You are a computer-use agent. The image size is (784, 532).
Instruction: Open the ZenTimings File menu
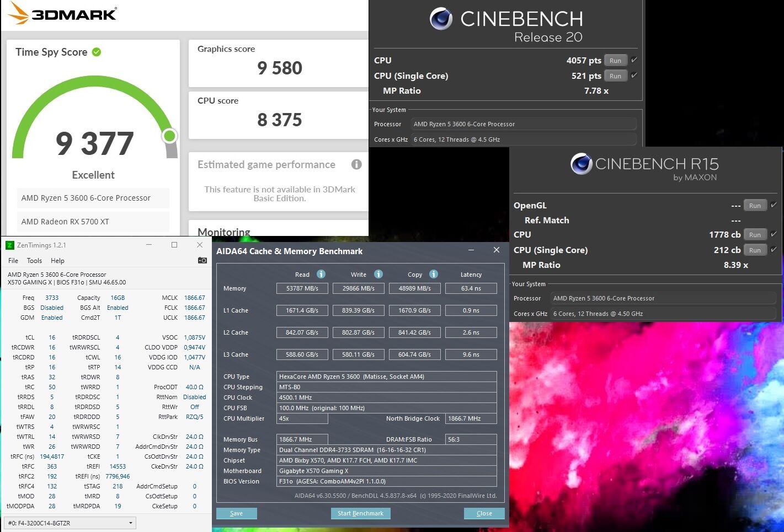pos(13,261)
